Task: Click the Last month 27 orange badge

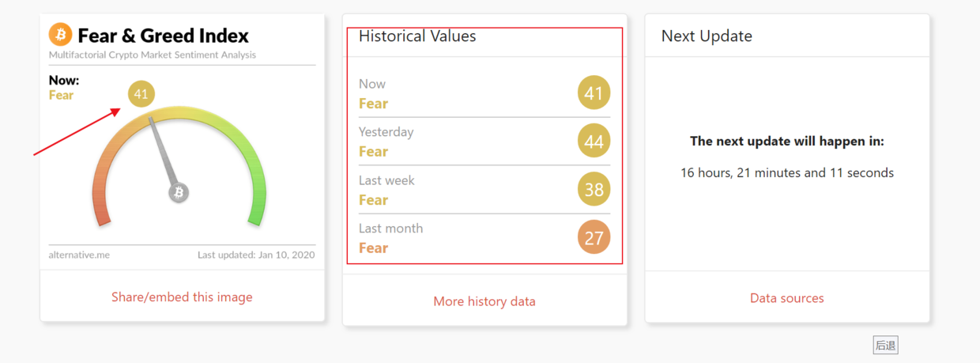Action: (594, 238)
